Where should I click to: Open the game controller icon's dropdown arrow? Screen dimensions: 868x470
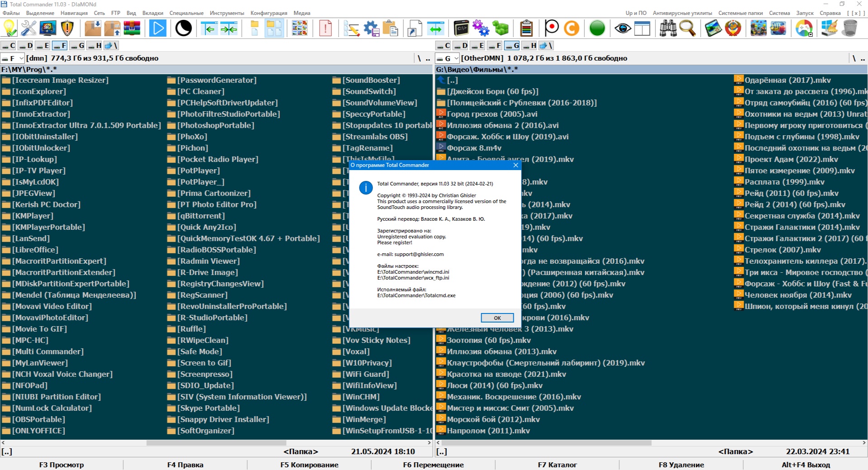tap(811, 34)
